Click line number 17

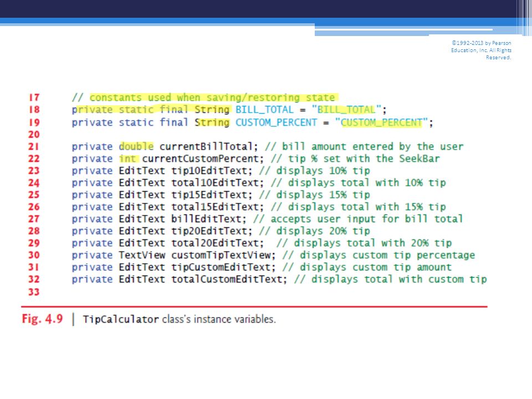34,98
